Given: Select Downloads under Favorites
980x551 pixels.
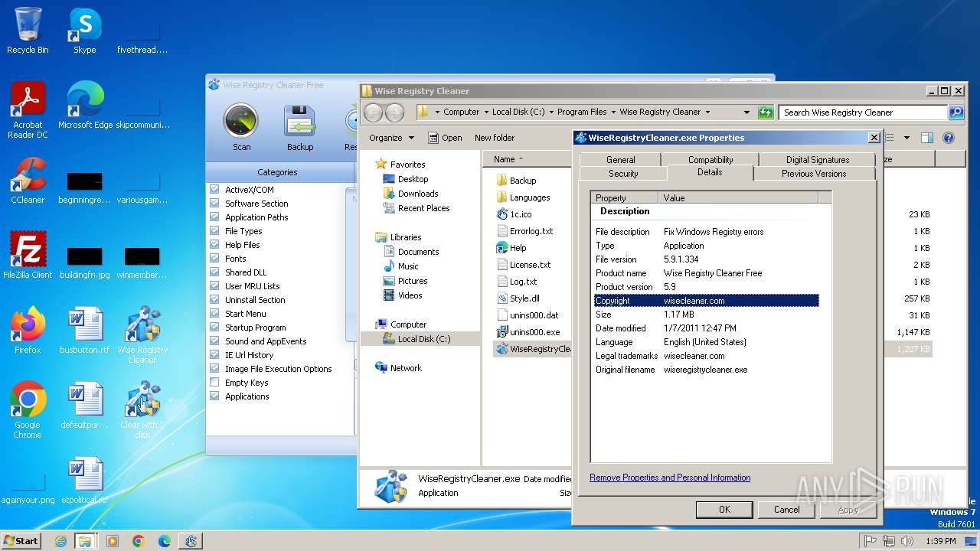Looking at the screenshot, I should [418, 194].
